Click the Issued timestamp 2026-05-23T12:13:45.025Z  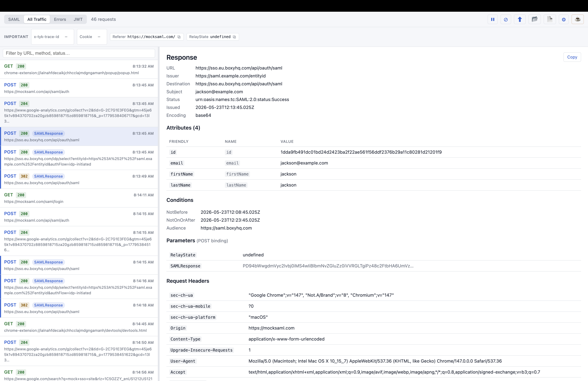point(225,107)
